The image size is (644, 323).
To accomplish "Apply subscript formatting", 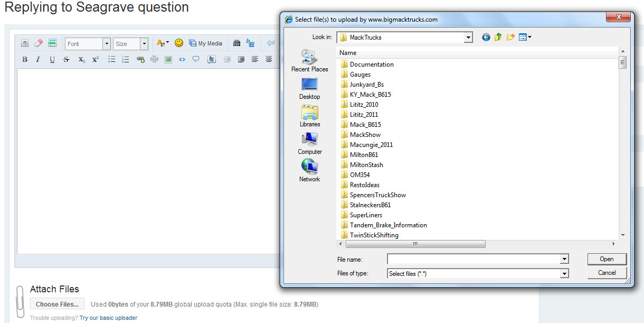I will pyautogui.click(x=82, y=60).
